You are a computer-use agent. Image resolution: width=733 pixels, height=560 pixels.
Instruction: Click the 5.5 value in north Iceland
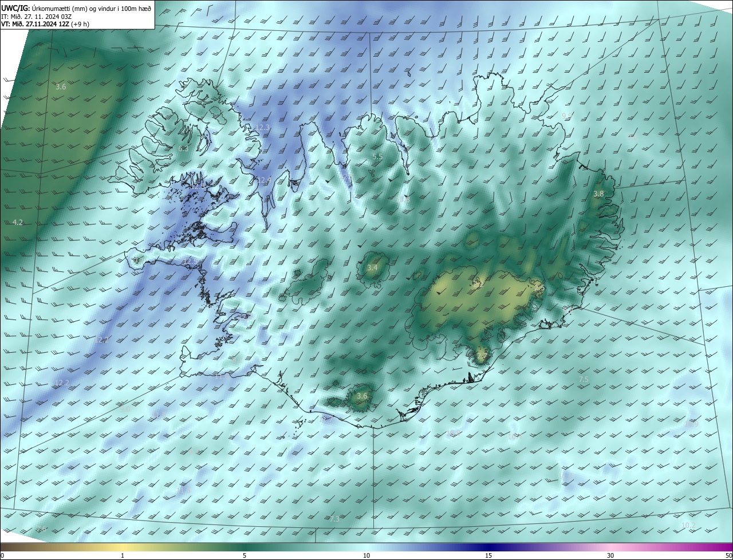coord(377,156)
